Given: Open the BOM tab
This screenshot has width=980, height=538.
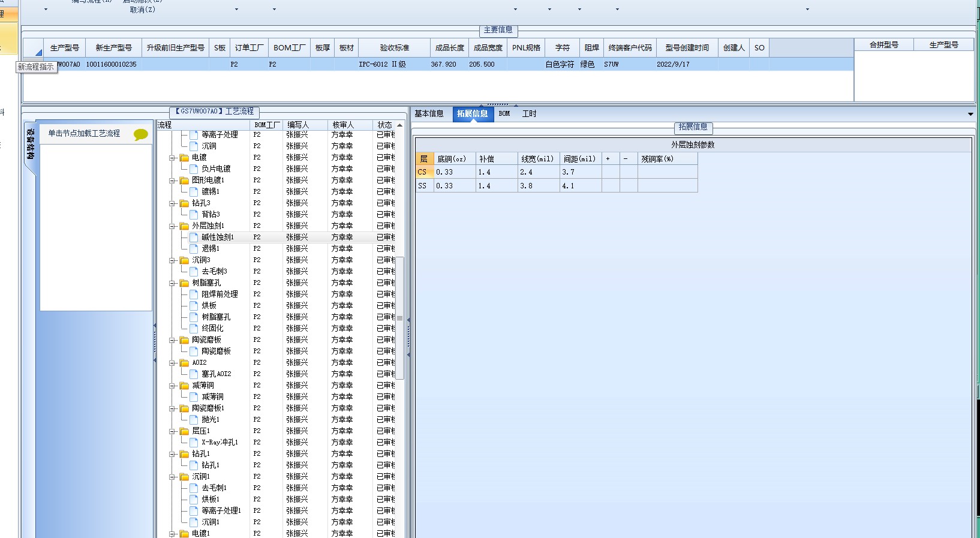Looking at the screenshot, I should (504, 113).
